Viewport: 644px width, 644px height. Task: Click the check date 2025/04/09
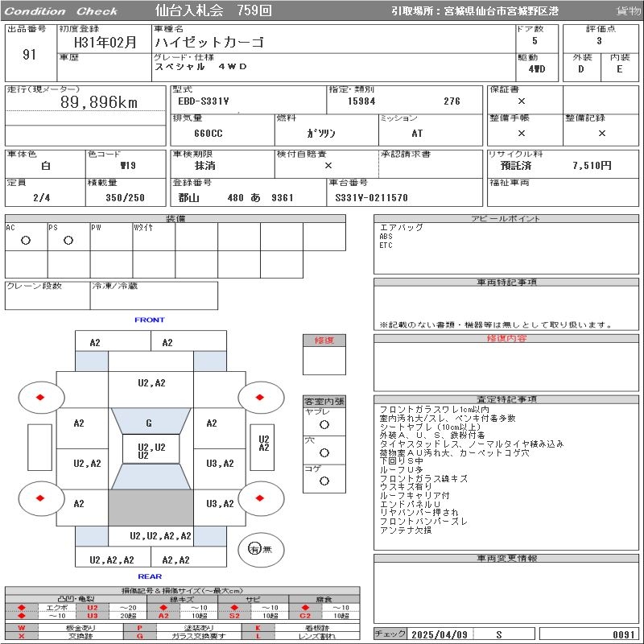pos(440,634)
